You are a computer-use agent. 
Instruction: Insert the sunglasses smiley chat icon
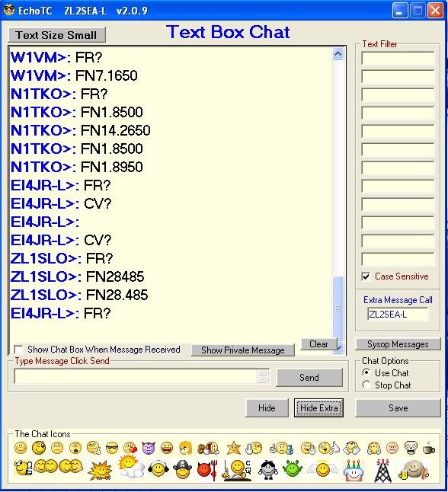[x=112, y=448]
